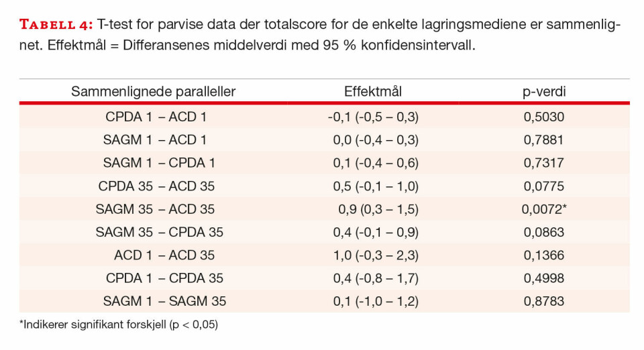644x350 pixels.
Task: Select the 'SAGM 1 – SAGM 35' row label
Action: 164,301
